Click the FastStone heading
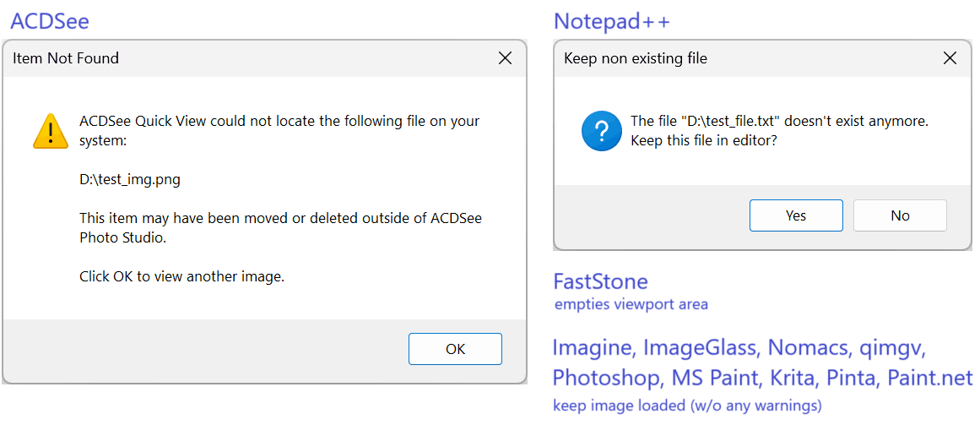The image size is (980, 436). point(600,281)
